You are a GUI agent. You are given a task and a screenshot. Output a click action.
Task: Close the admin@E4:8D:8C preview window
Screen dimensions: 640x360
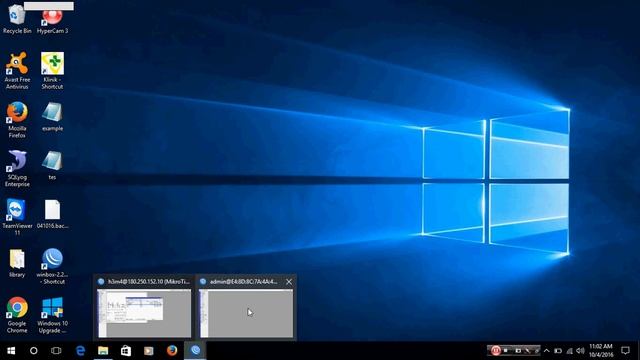[289, 282]
